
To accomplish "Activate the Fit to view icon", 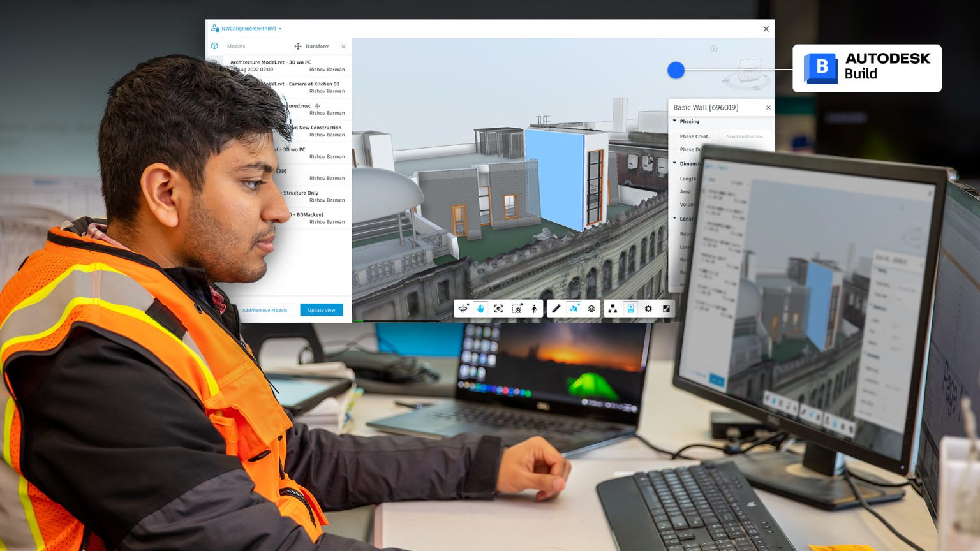I will [x=500, y=309].
